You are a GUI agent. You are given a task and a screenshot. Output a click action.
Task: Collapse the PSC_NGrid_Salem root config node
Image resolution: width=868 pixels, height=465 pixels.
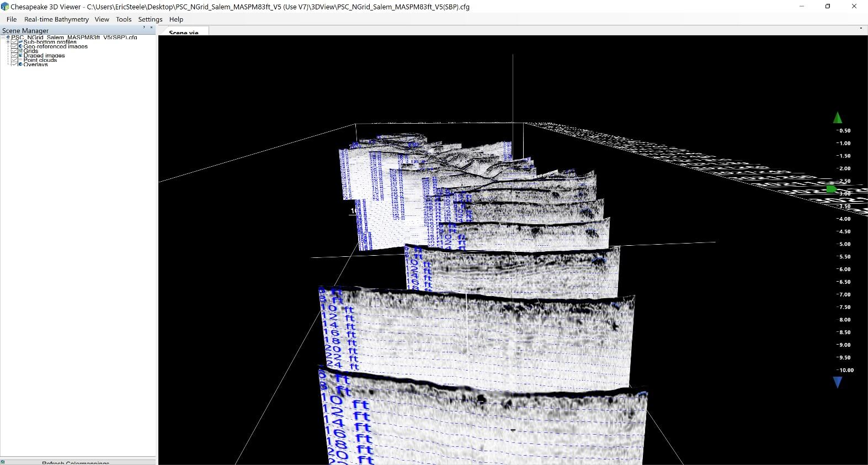[x=3, y=38]
